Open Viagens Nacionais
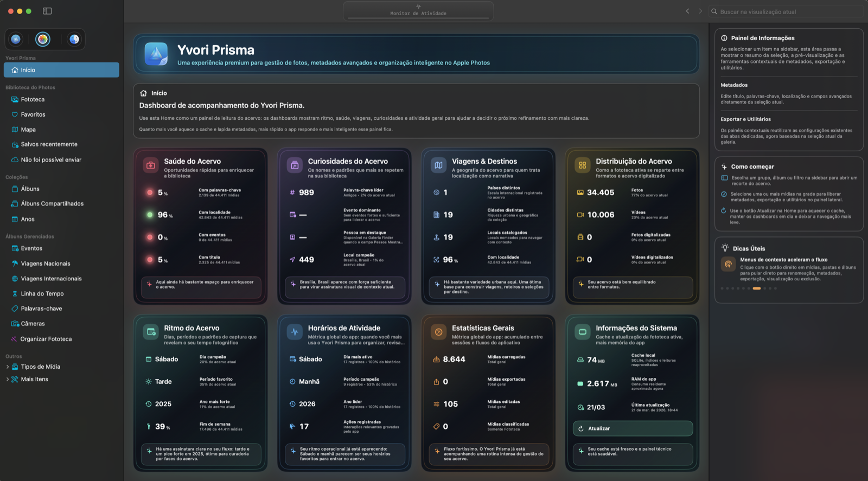The image size is (868, 481). coord(61,264)
